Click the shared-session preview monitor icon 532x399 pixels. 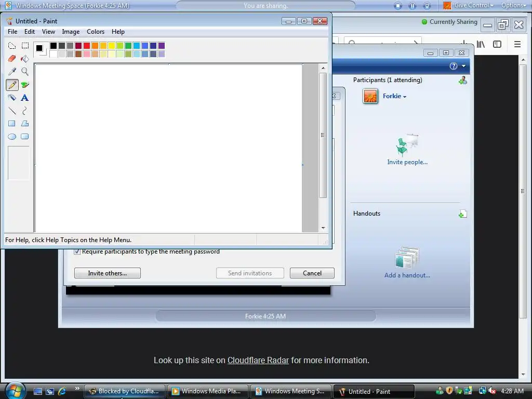coord(427,6)
